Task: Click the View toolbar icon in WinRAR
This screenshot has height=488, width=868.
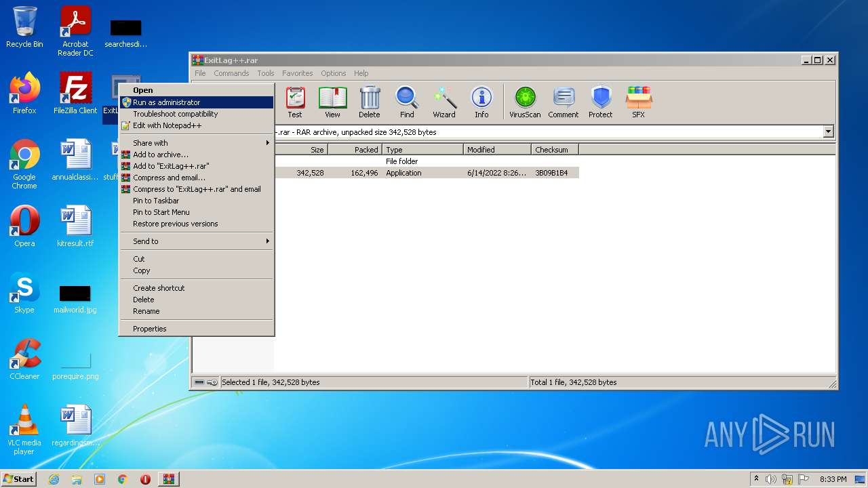Action: pos(332,102)
